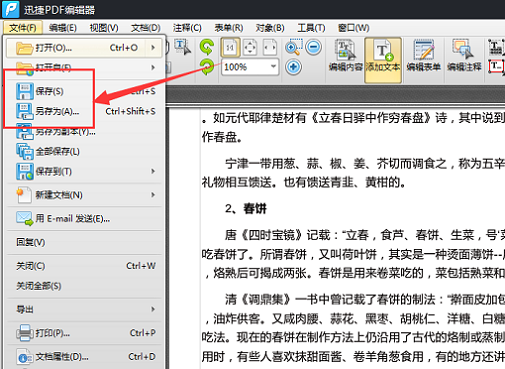Click the red text box tool icon
505x369 pixels.
click(496, 67)
